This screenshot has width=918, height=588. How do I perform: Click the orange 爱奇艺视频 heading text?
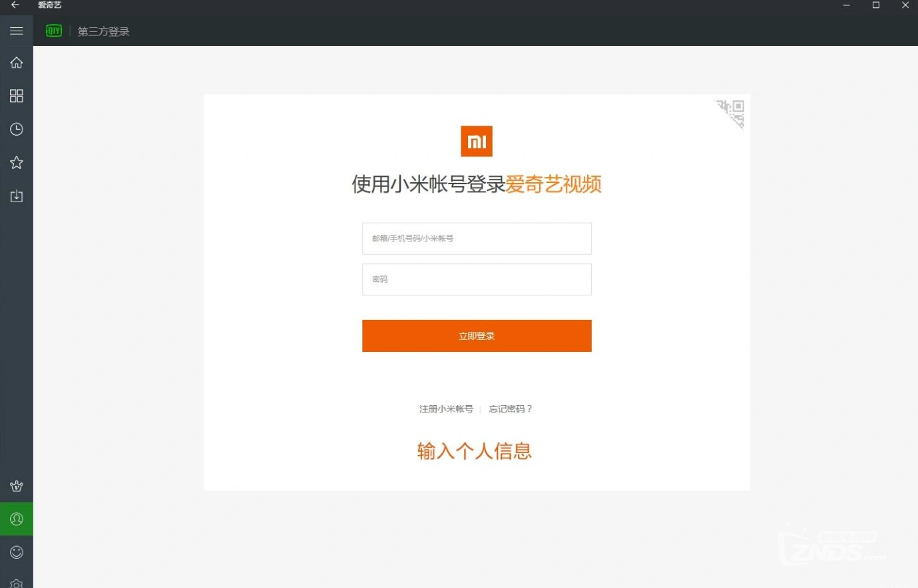pos(553,184)
